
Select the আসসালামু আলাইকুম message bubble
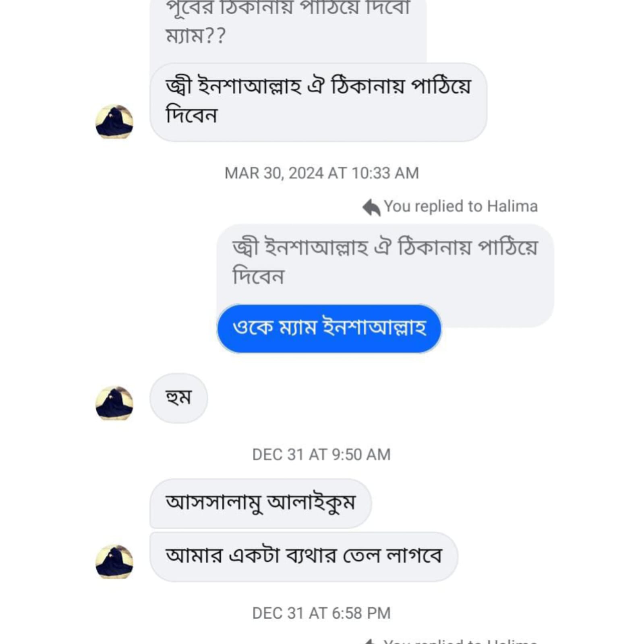pos(260,503)
